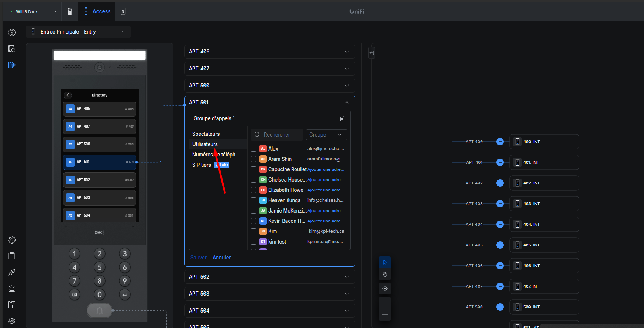Expand the APT 500 section
Viewport: 644px width, 328px height.
click(270, 86)
